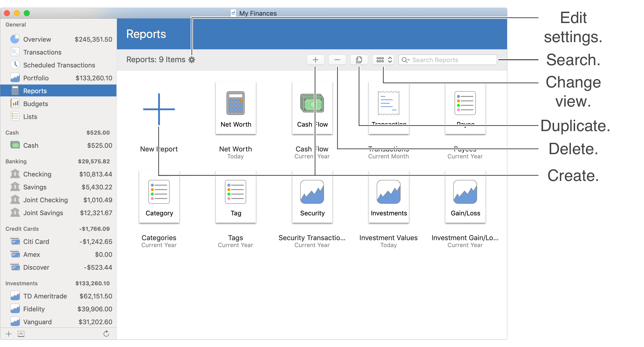Click the refresh icon at the sidebar bottom
The width and height of the screenshot is (644, 347).
(x=106, y=334)
